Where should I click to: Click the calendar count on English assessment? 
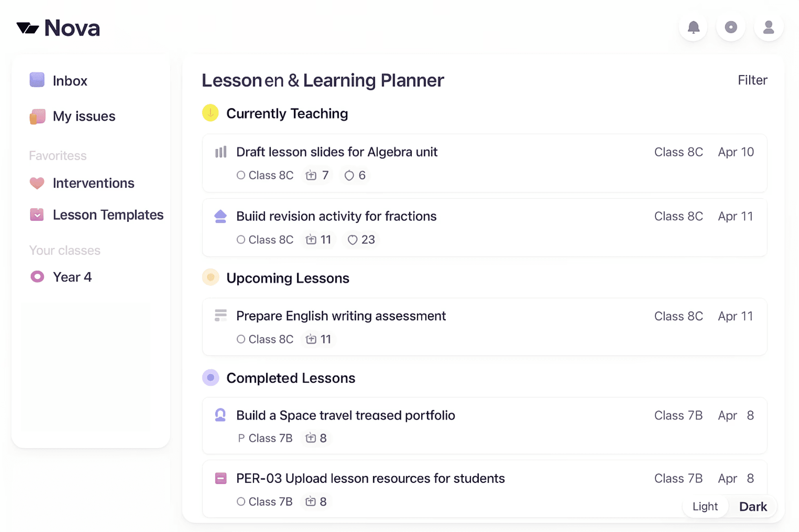[x=319, y=339]
